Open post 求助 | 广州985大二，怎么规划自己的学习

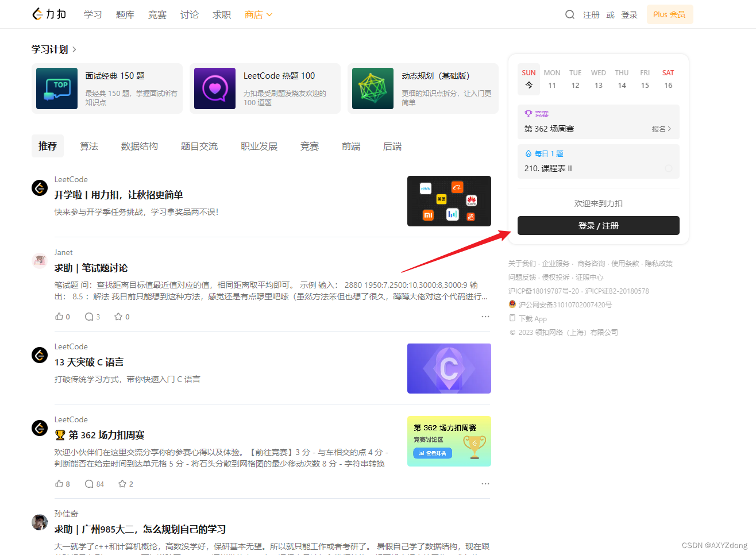coord(140,529)
